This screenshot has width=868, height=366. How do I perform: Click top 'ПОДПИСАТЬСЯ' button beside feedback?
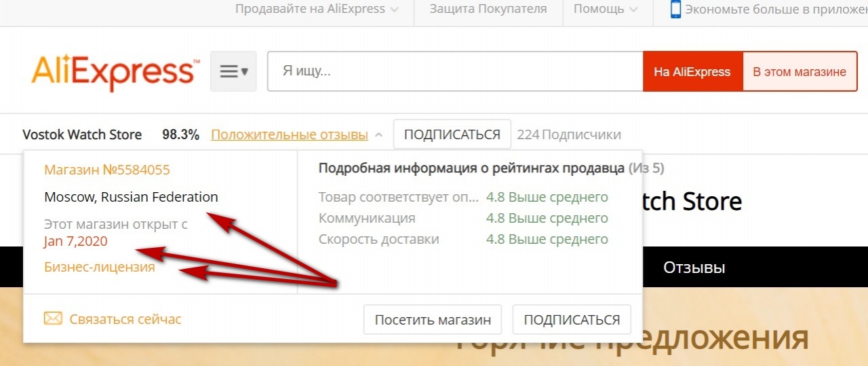[x=452, y=134]
